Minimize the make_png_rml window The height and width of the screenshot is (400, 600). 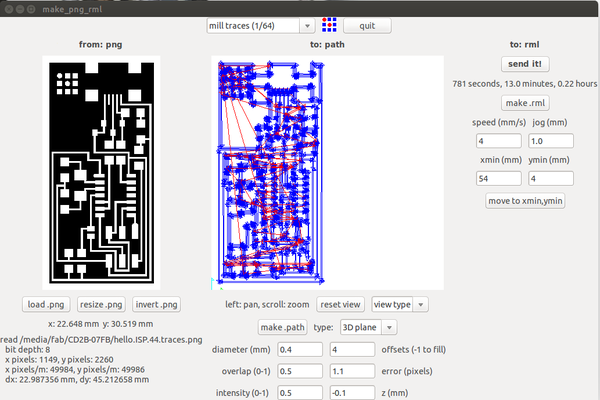click(20, 9)
